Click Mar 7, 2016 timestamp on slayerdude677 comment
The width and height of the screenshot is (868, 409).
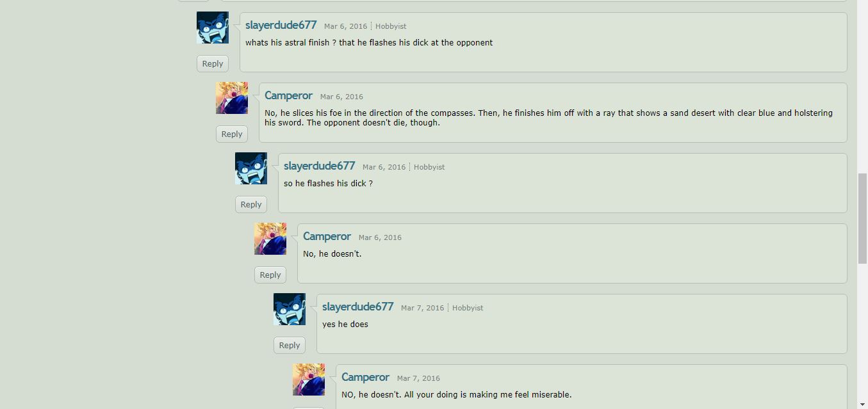pos(422,308)
